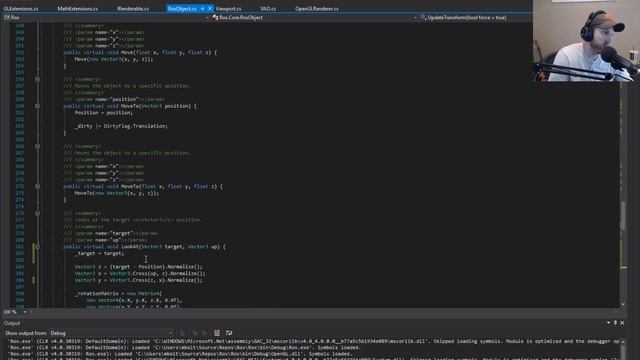Select the RoxObject.cs tab
The height and width of the screenshot is (360, 640).
coord(182,9)
